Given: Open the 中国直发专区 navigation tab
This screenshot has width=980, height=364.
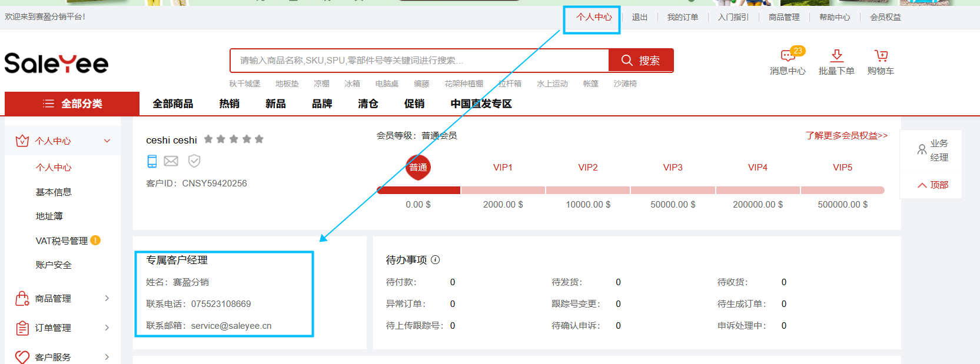Looking at the screenshot, I should click(x=481, y=104).
